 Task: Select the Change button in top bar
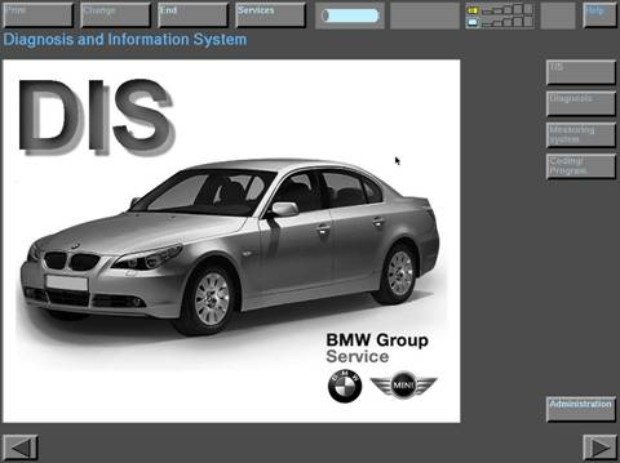[x=115, y=15]
